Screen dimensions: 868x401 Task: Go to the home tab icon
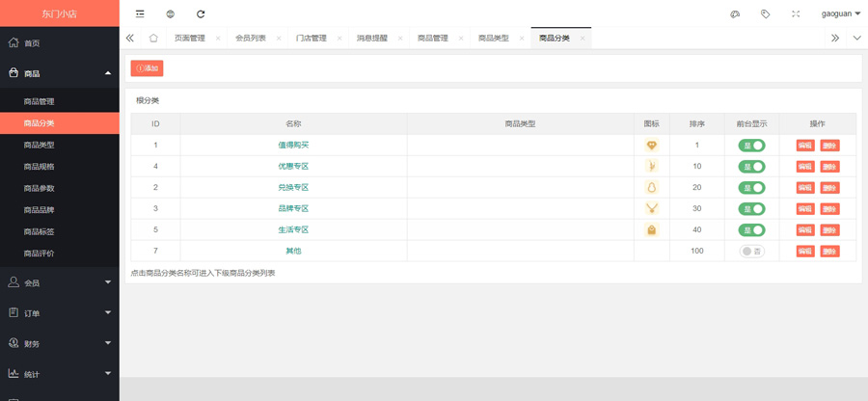[x=153, y=39]
